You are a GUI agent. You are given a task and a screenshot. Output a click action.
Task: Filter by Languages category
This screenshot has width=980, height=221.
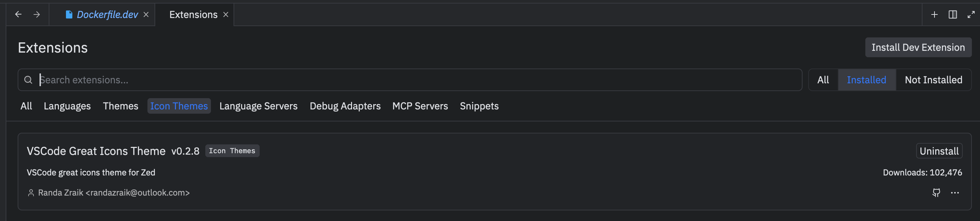click(x=67, y=106)
